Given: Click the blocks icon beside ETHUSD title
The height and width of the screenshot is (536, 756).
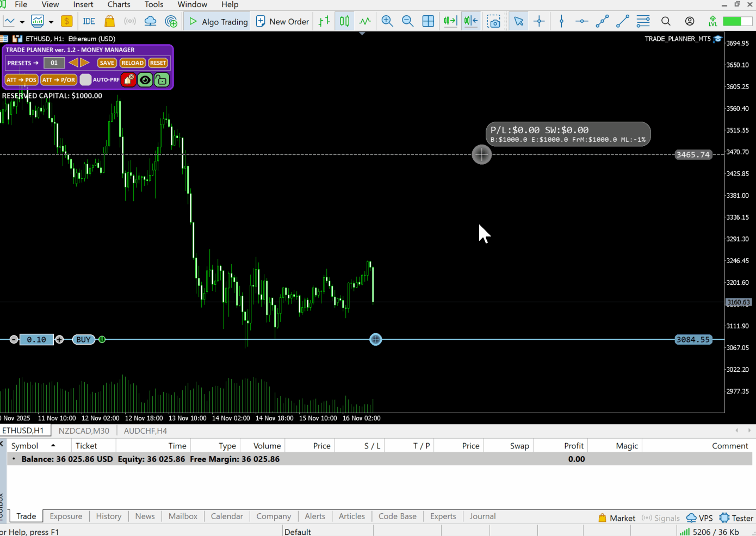Looking at the screenshot, I should point(17,39).
